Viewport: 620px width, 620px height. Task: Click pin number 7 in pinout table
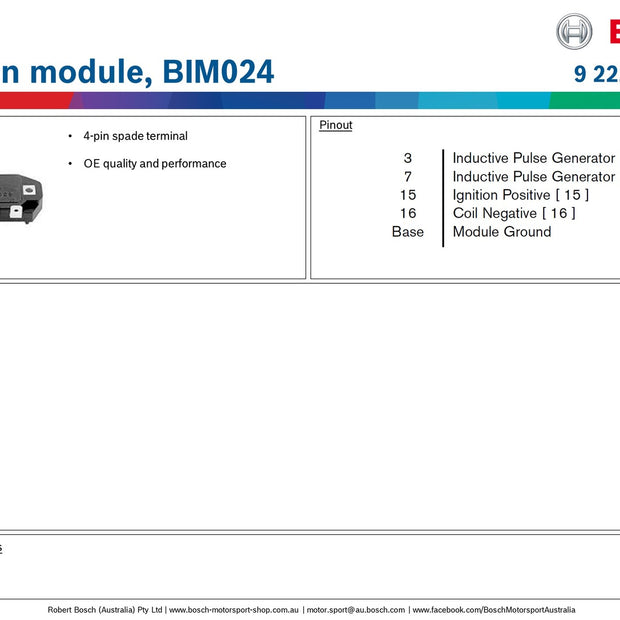pyautogui.click(x=408, y=177)
